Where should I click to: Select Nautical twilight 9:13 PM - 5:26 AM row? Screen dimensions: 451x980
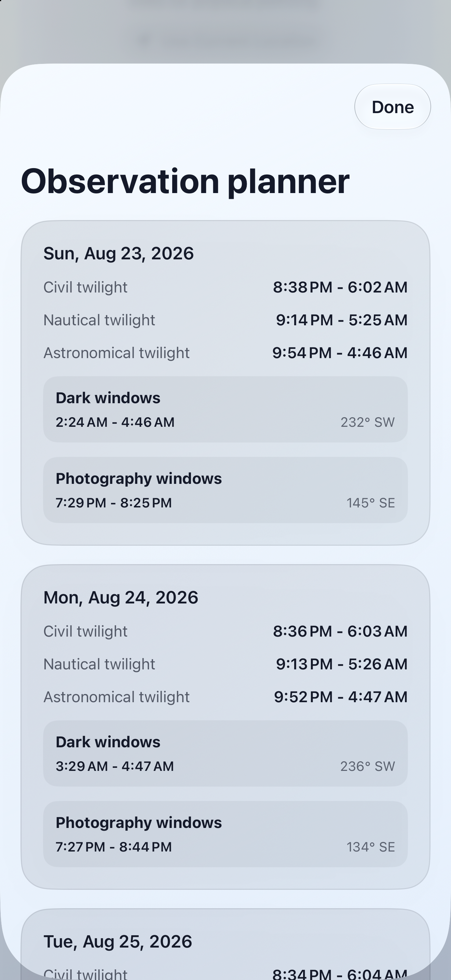(225, 664)
